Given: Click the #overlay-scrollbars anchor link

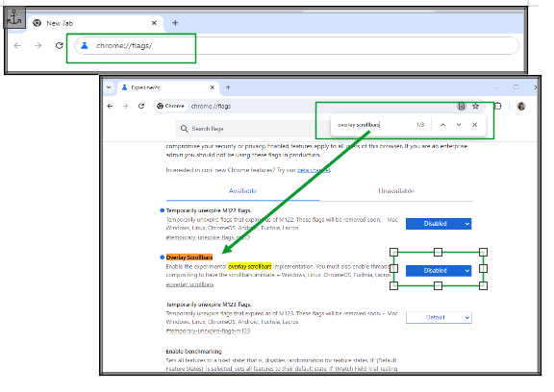Looking at the screenshot, I should point(189,284).
